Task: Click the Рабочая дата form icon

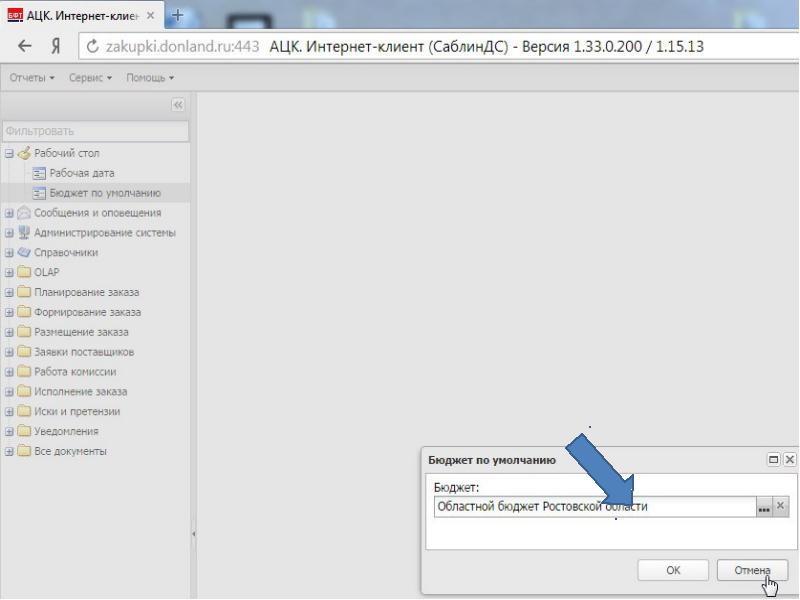Action: 39,173
